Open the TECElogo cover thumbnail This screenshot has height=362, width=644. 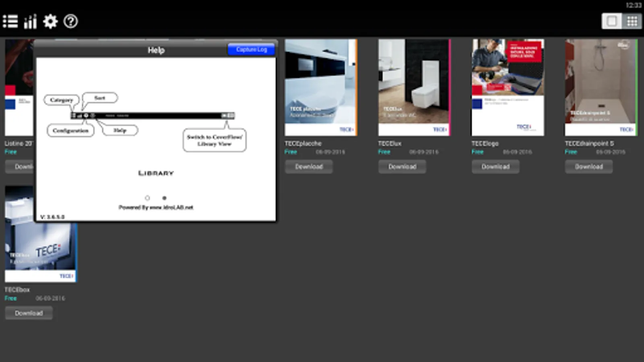pos(508,87)
